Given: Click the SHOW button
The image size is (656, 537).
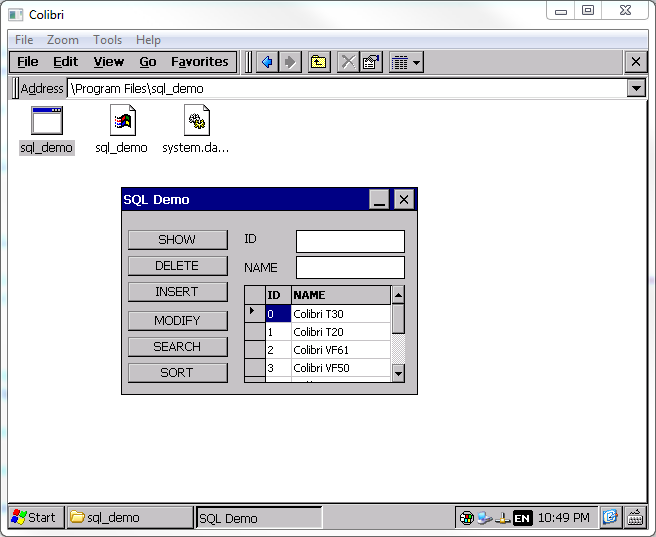Looking at the screenshot, I should point(178,240).
